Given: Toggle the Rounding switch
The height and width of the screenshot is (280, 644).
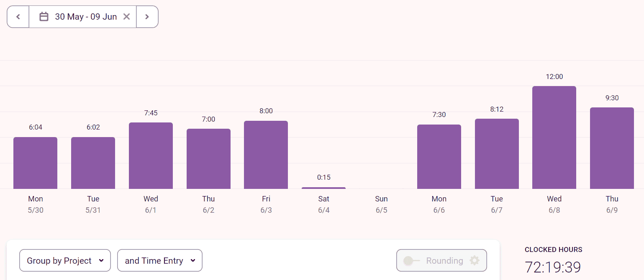Looking at the screenshot, I should pyautogui.click(x=411, y=261).
